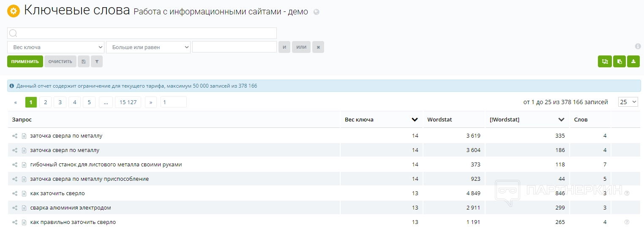This screenshot has height=229, width=644.
Task: Select current page 1 in pagination
Action: point(31,102)
